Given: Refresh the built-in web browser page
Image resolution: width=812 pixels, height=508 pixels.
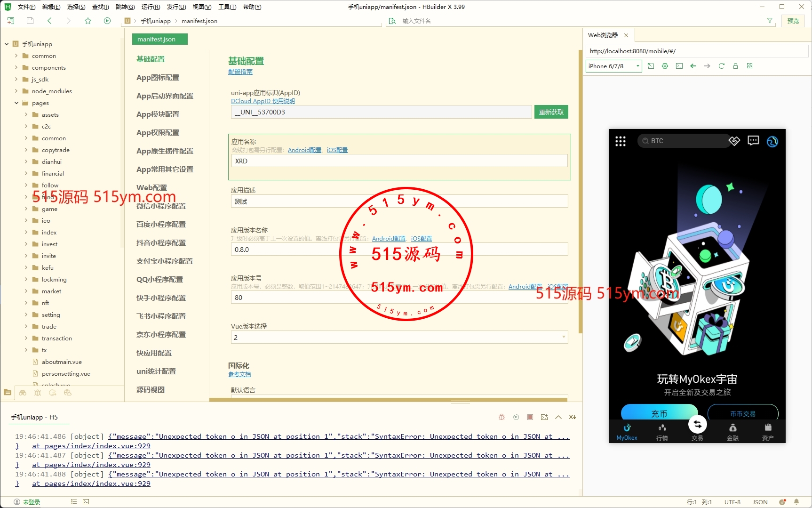Looking at the screenshot, I should (721, 66).
